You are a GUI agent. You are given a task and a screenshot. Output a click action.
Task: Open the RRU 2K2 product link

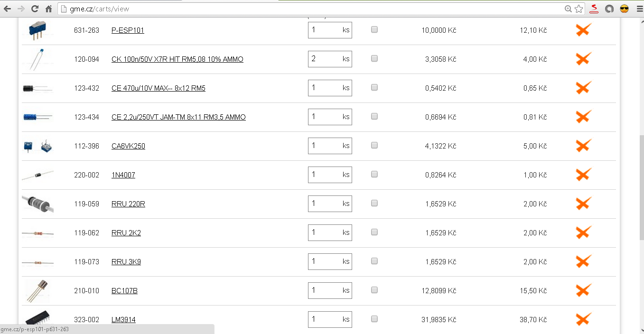click(126, 233)
